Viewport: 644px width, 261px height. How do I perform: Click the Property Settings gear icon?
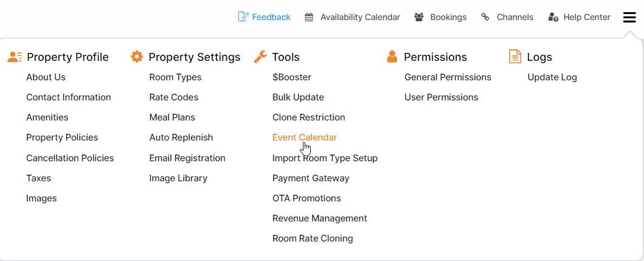click(x=137, y=57)
